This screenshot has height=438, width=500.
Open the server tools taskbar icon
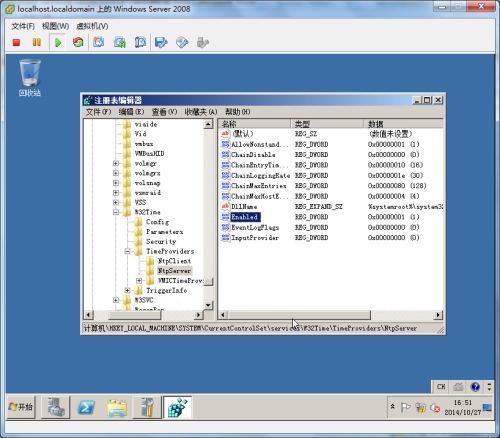click(x=147, y=407)
